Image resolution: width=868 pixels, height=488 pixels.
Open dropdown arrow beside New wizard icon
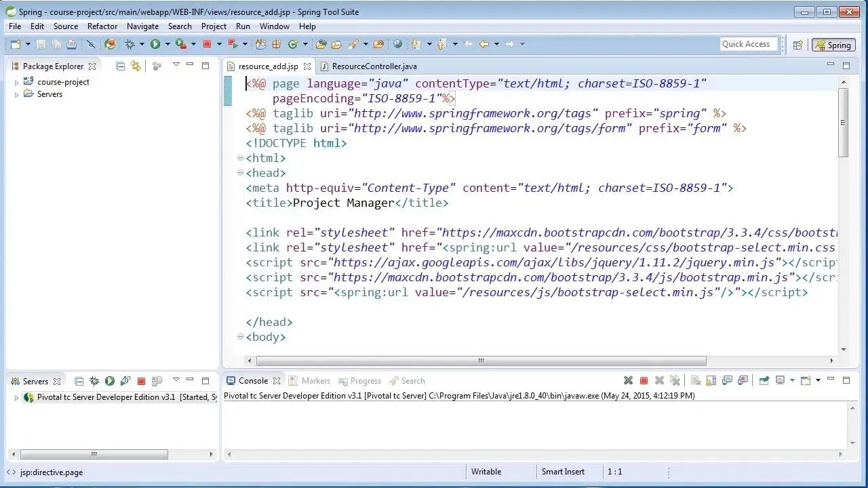[28, 44]
